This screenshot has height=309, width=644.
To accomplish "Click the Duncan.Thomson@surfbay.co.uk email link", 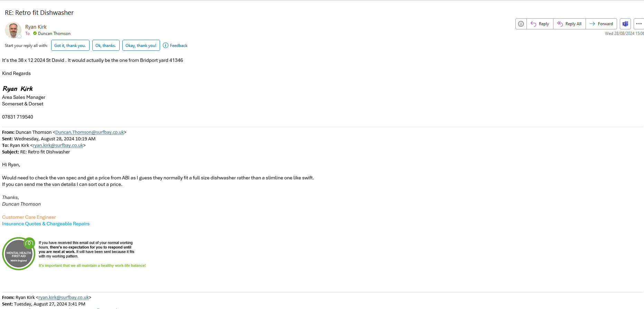I will point(90,132).
